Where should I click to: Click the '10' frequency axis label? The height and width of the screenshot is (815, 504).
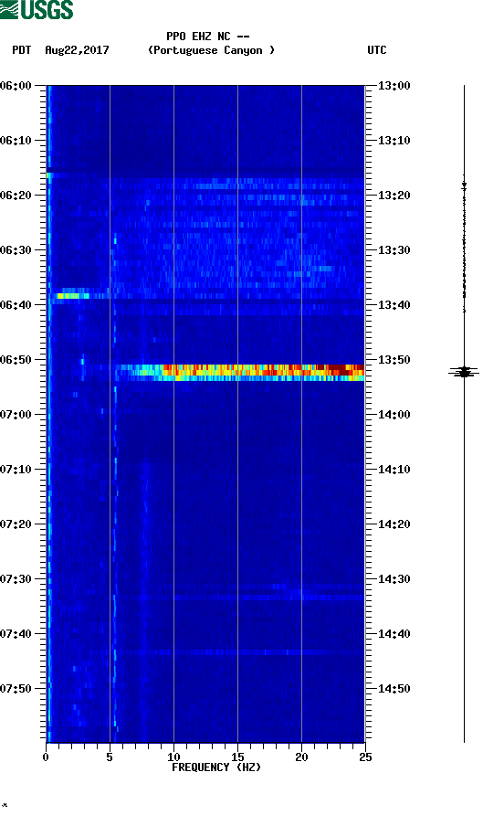click(173, 757)
